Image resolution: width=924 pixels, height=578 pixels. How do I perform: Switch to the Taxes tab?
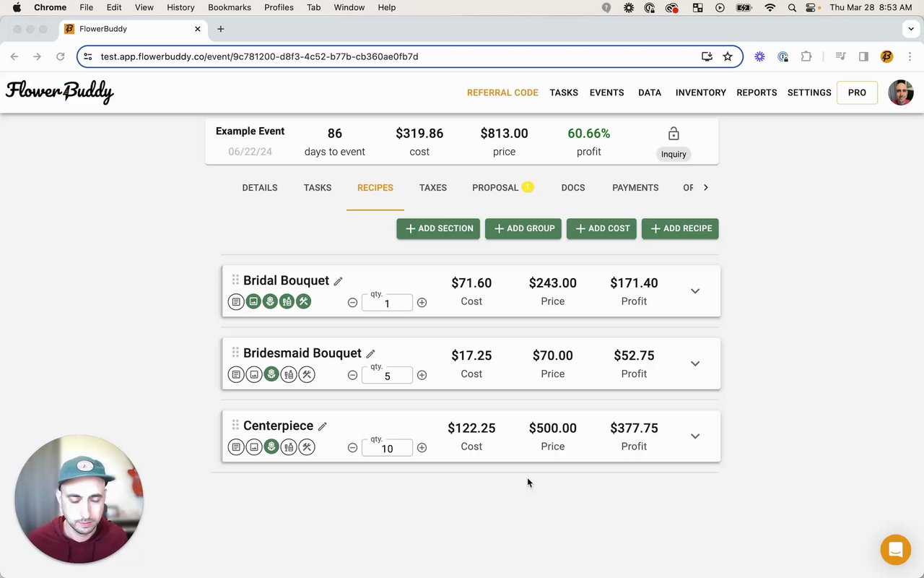pyautogui.click(x=433, y=188)
